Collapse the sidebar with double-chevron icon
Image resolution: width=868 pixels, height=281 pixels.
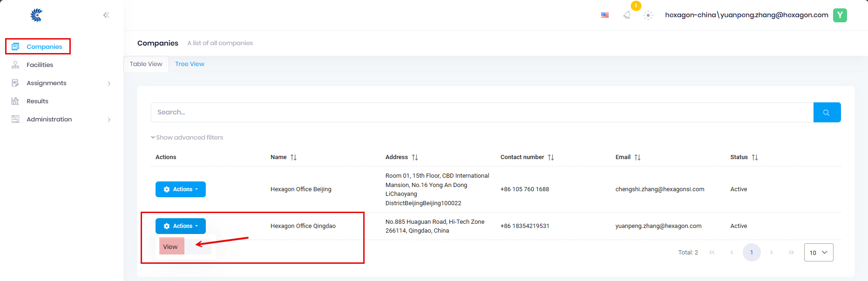106,15
